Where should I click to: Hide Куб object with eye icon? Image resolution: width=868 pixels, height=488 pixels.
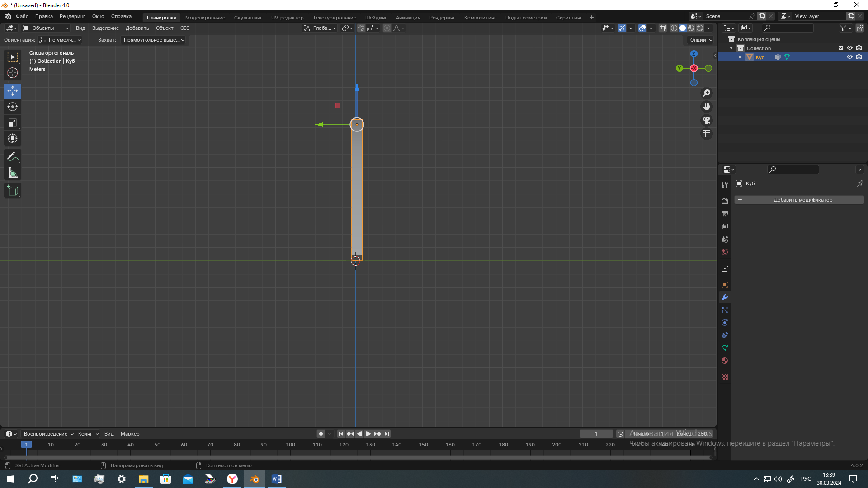coord(849,57)
